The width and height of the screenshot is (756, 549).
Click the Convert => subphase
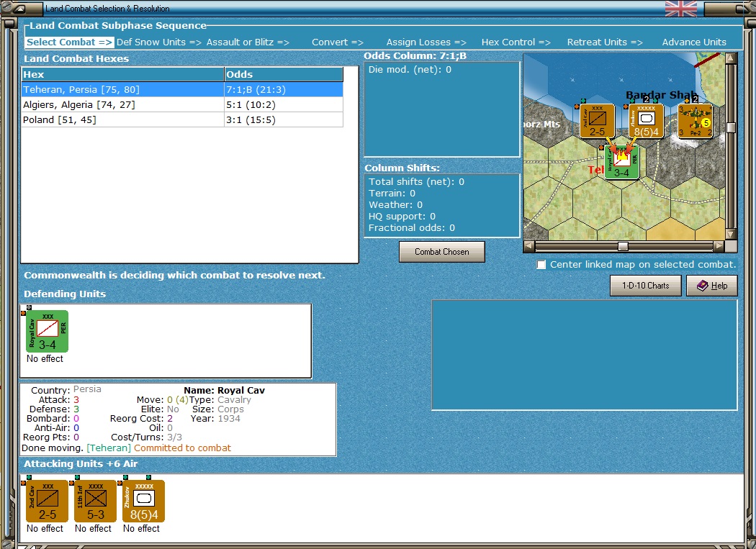pyautogui.click(x=338, y=42)
